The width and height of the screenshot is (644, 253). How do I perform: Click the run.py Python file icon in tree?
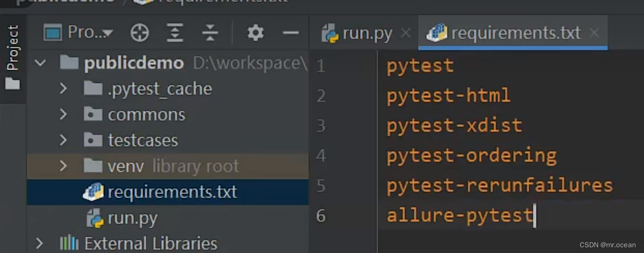[x=95, y=217]
